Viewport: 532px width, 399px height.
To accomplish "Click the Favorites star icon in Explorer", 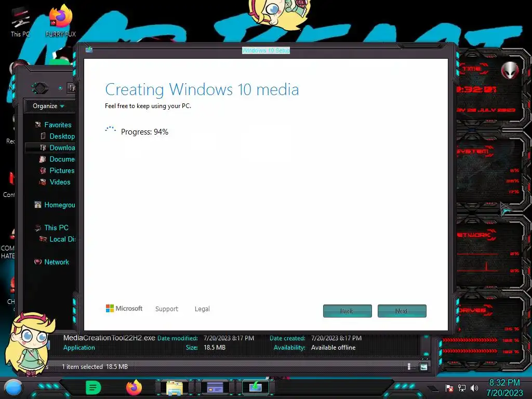I will (38, 125).
